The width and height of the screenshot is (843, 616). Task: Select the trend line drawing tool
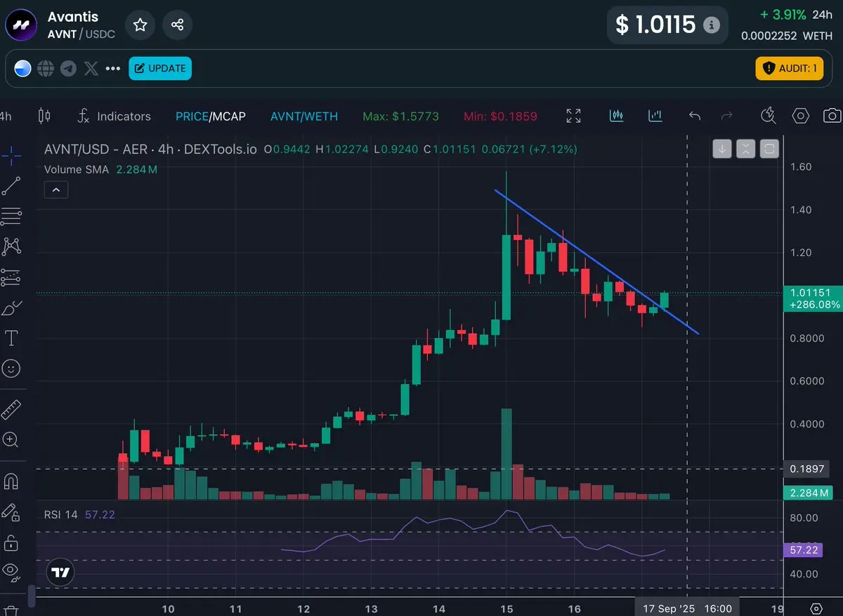[11, 185]
